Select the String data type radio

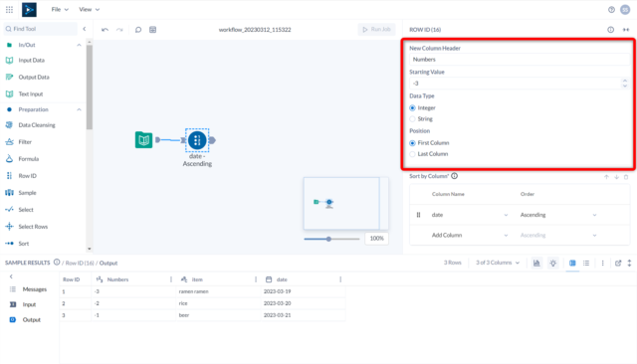412,119
